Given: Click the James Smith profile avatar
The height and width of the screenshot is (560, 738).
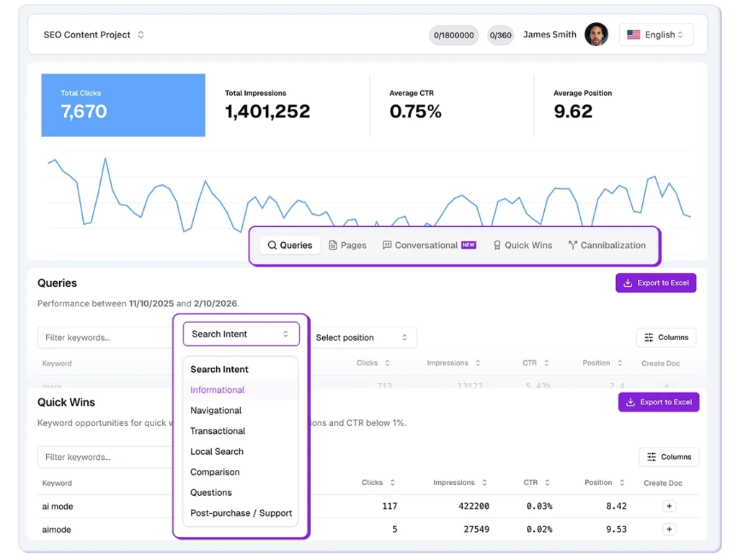Looking at the screenshot, I should pyautogui.click(x=597, y=34).
